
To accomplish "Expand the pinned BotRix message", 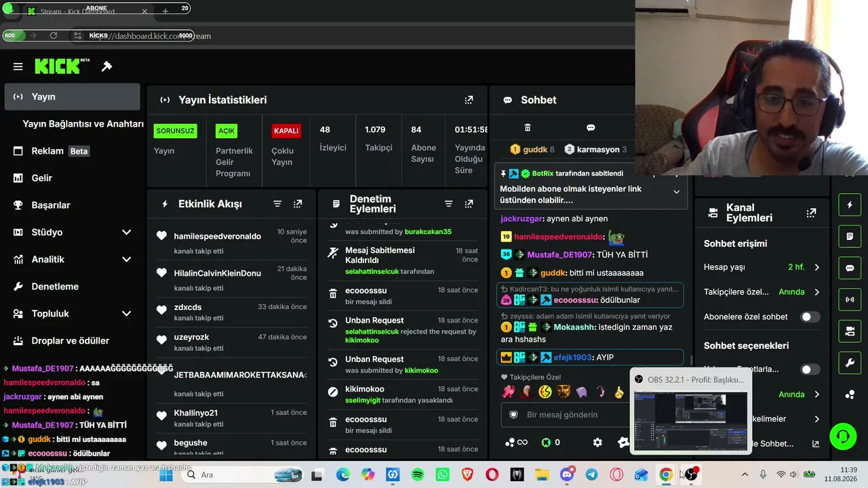I will (x=676, y=192).
